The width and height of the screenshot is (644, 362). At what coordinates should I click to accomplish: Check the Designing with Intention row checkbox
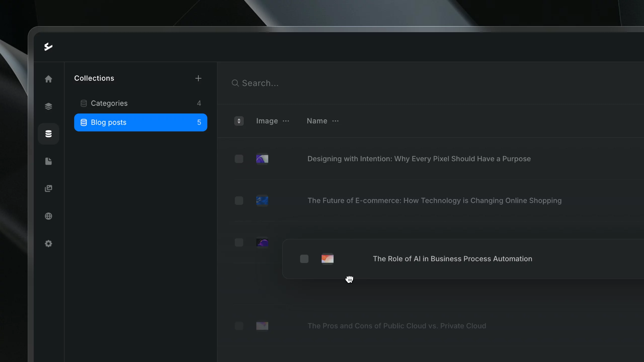pyautogui.click(x=239, y=159)
